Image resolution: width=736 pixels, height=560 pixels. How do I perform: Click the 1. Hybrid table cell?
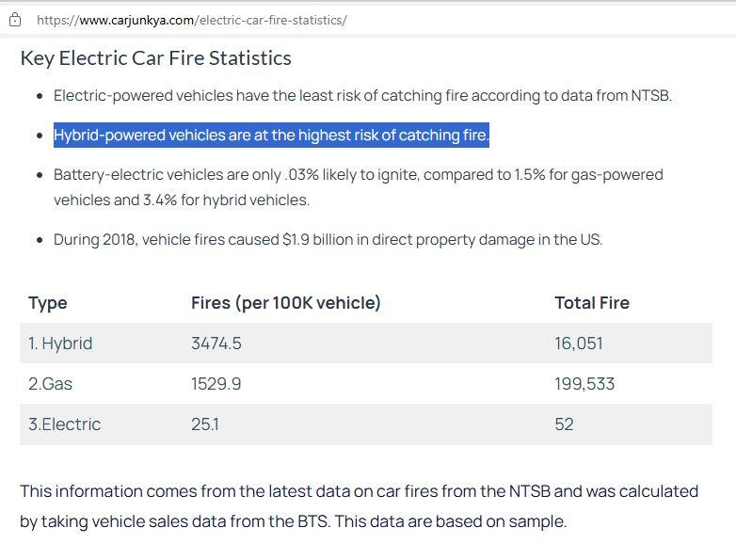(x=60, y=344)
